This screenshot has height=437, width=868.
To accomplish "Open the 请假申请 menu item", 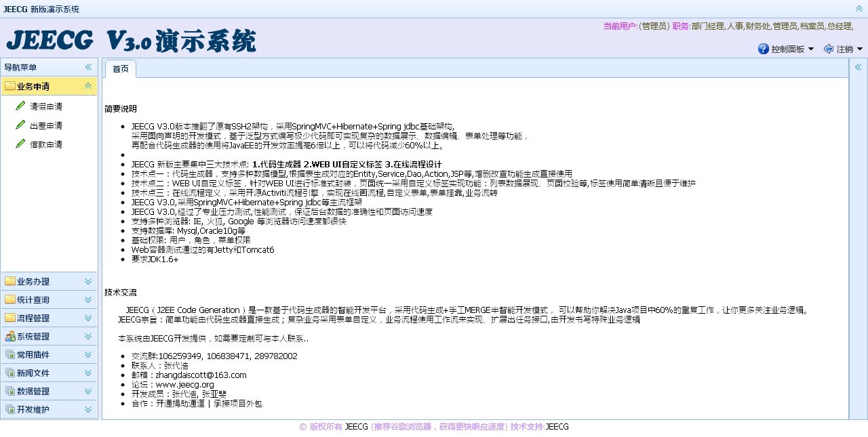I will click(46, 106).
